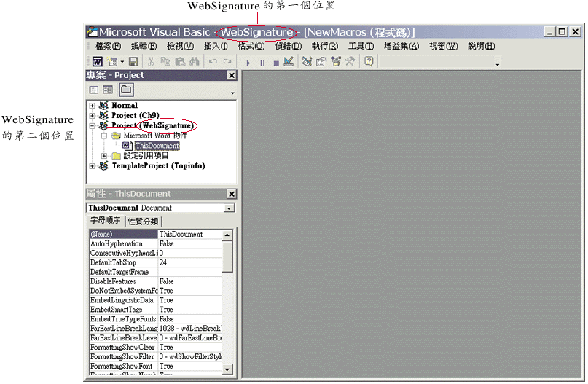The width and height of the screenshot is (588, 384).
Task: Open Object Browser toolbar icon
Action: pyautogui.click(x=336, y=61)
